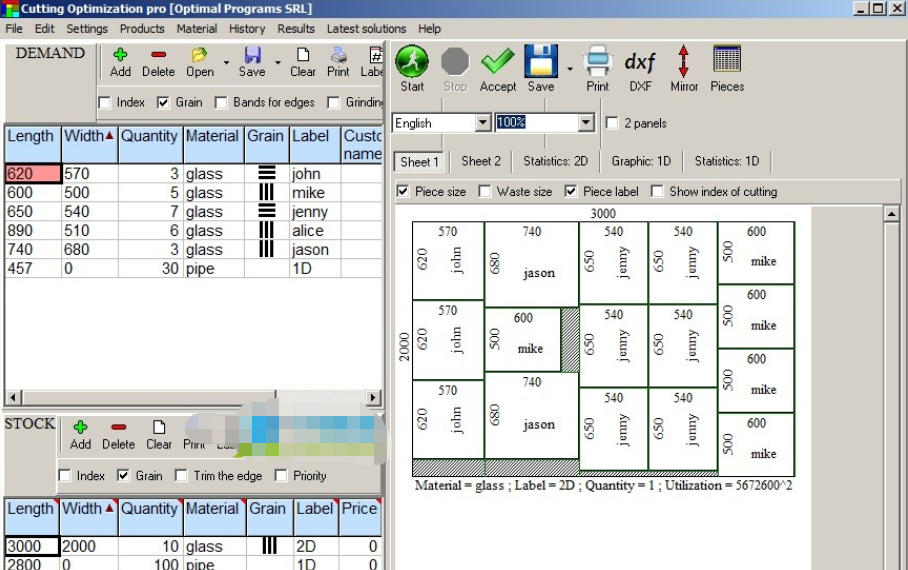Select the demand Length cell 620

click(32, 173)
